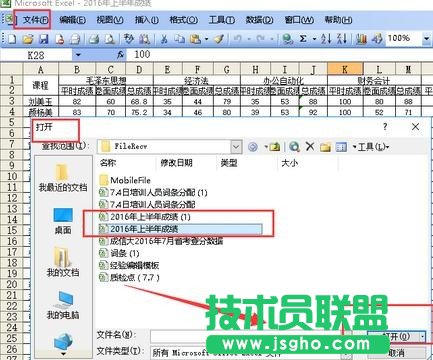The image size is (433, 360).
Task: Select file 成信大2016年7月省考查分数据
Action: click(161, 241)
